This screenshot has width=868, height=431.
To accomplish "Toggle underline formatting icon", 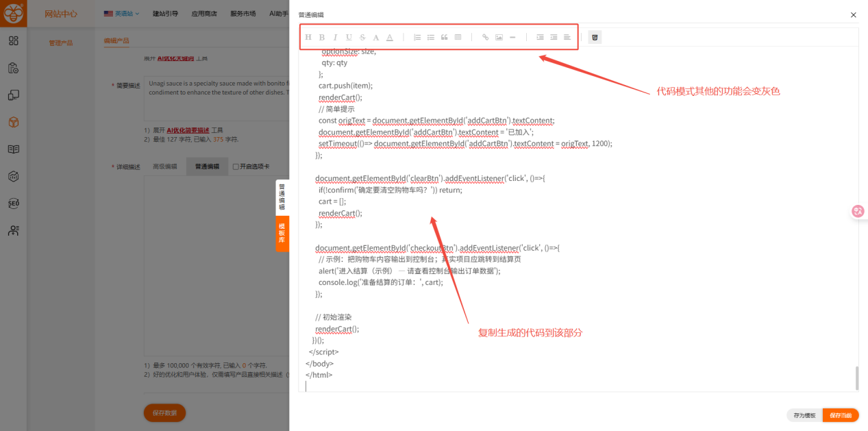I will pyautogui.click(x=349, y=37).
